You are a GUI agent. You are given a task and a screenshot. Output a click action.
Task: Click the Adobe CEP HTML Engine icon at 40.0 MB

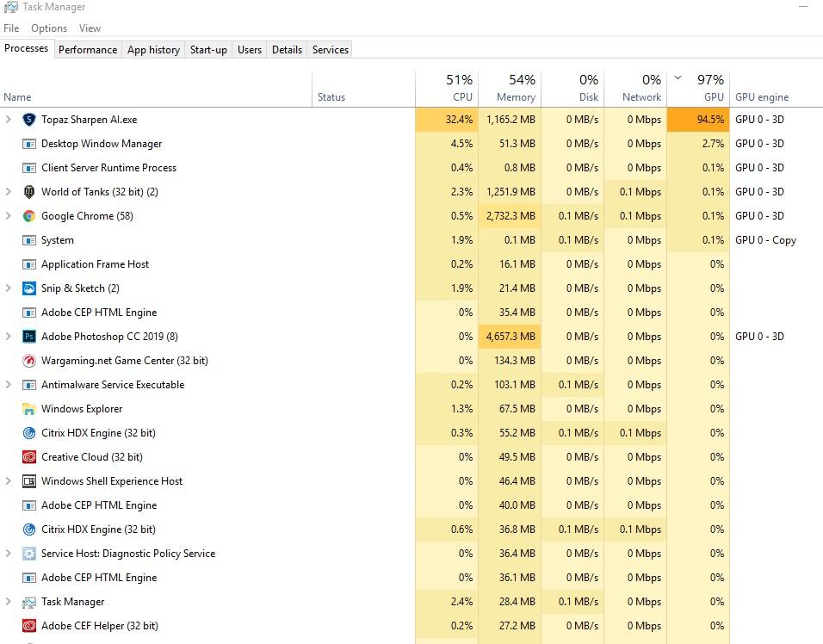[29, 505]
